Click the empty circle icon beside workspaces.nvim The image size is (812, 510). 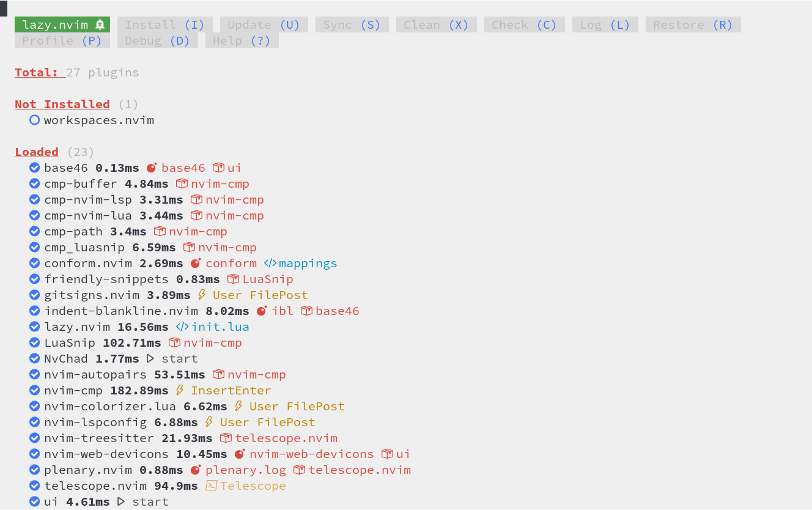(x=35, y=120)
